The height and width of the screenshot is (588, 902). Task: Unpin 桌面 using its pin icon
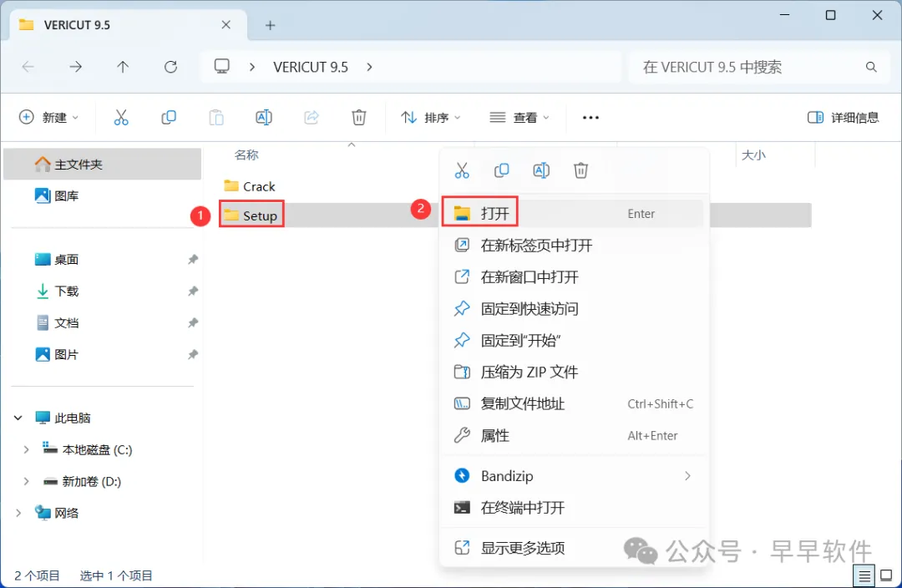click(x=193, y=260)
